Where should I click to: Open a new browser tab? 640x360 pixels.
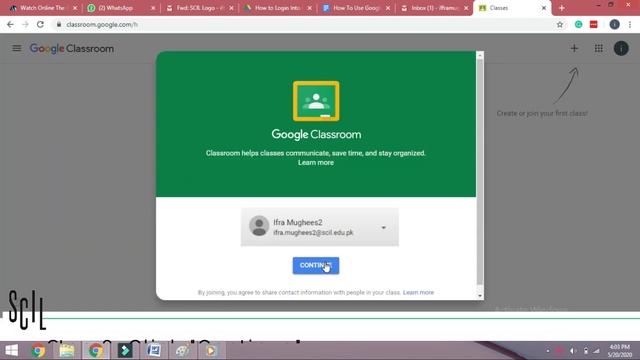point(562,8)
